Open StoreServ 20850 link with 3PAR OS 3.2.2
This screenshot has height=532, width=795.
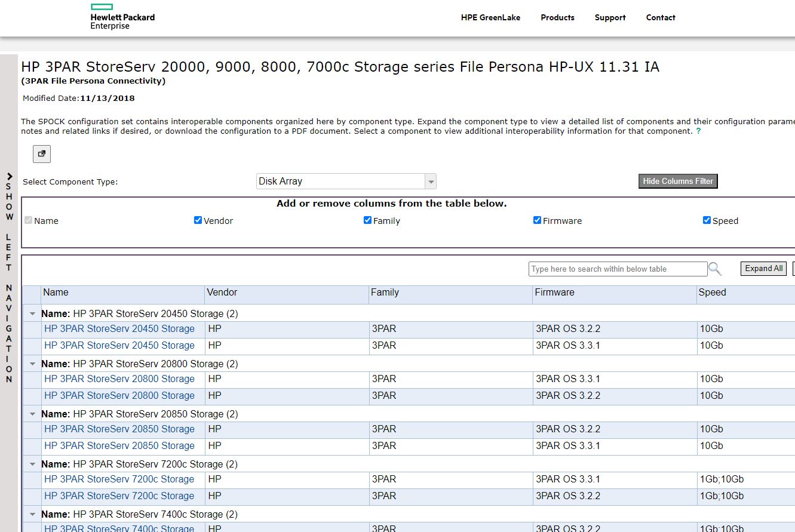click(119, 429)
